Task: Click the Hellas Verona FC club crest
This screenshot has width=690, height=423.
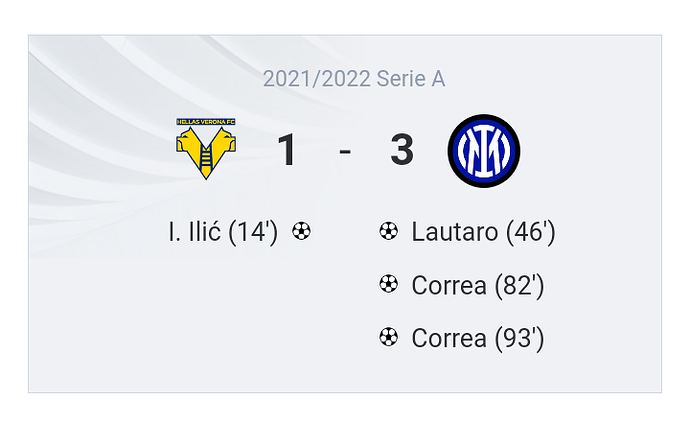Action: point(206,149)
